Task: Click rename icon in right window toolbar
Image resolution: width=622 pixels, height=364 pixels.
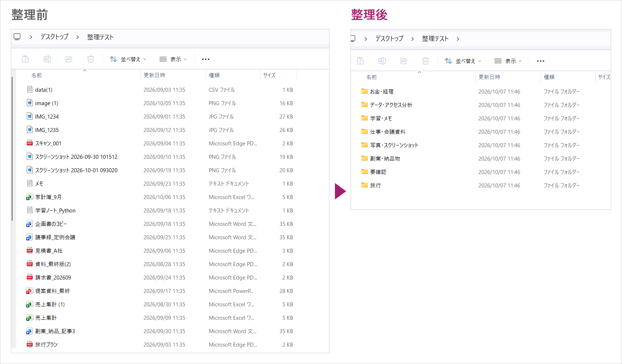Action: point(382,61)
